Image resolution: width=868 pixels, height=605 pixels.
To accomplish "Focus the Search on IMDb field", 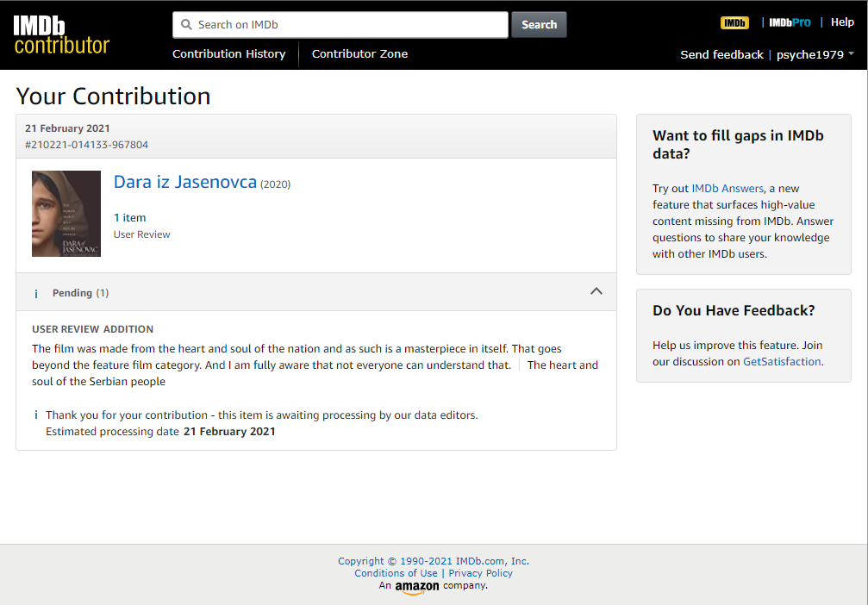I will coord(340,25).
